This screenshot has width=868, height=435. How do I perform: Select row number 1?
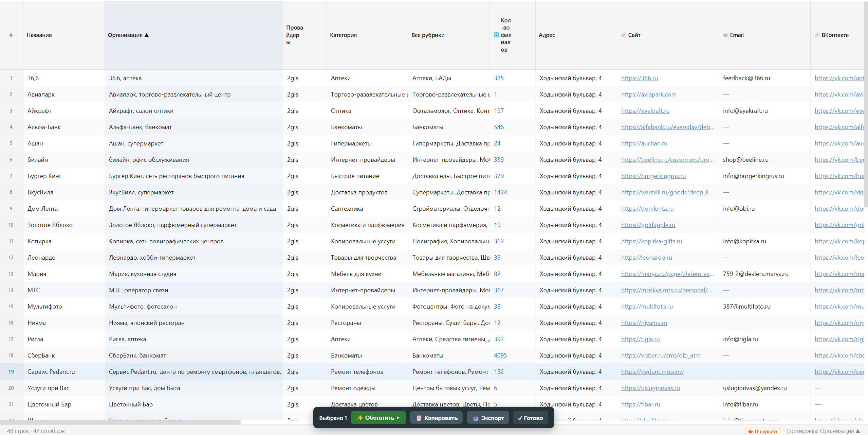click(x=11, y=78)
